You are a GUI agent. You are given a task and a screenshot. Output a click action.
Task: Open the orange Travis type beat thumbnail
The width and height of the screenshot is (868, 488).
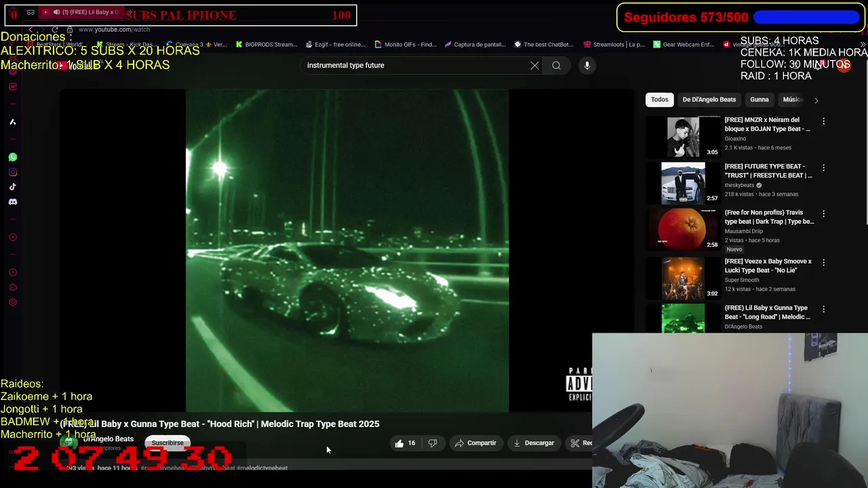point(683,229)
